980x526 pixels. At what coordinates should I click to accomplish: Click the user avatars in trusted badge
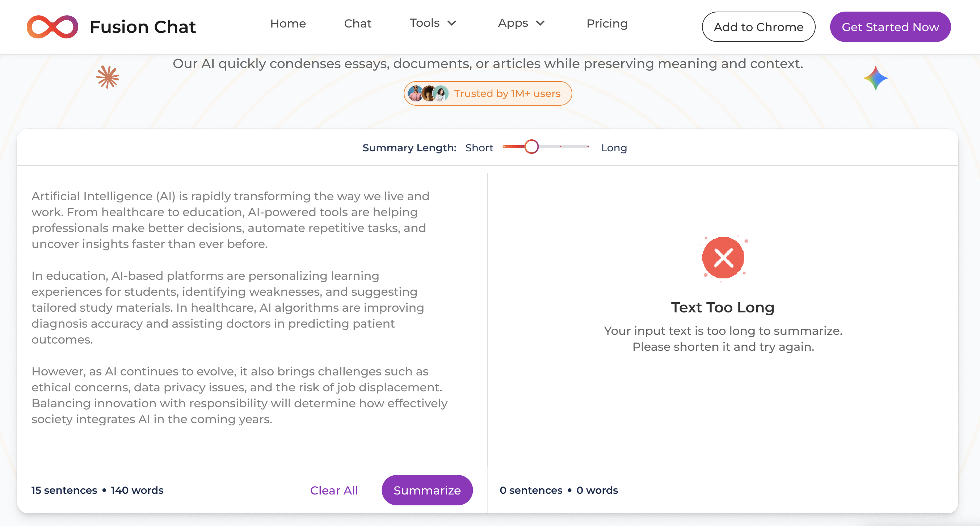click(428, 93)
